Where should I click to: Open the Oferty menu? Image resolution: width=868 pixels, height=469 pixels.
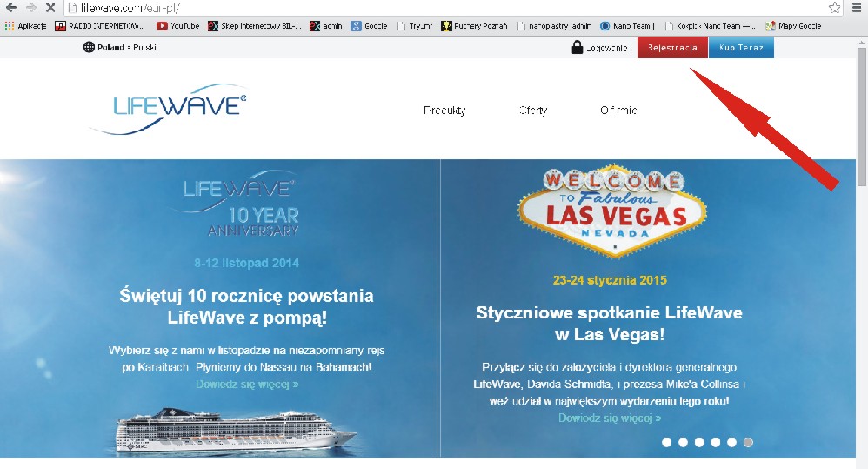[x=533, y=111]
